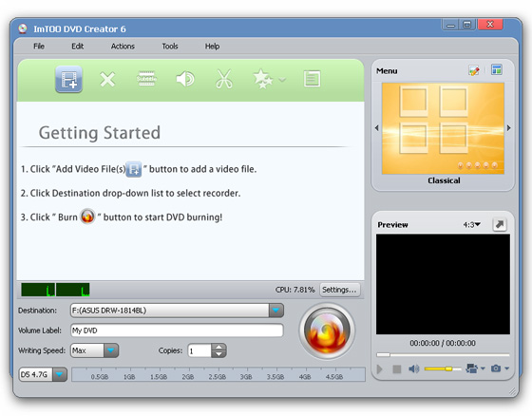Click the preview pop-out arrow icon
The height and width of the screenshot is (416, 532).
click(x=500, y=225)
